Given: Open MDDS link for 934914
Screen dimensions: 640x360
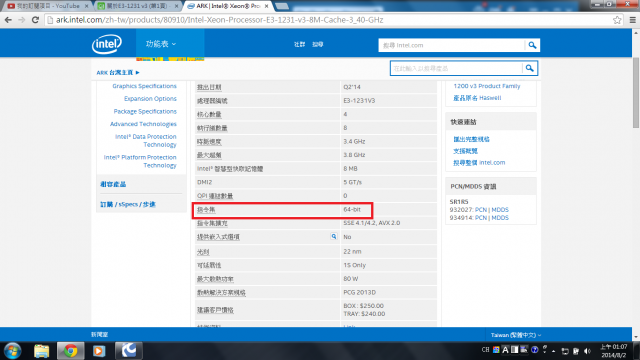Looking at the screenshot, I should click(x=500, y=218).
